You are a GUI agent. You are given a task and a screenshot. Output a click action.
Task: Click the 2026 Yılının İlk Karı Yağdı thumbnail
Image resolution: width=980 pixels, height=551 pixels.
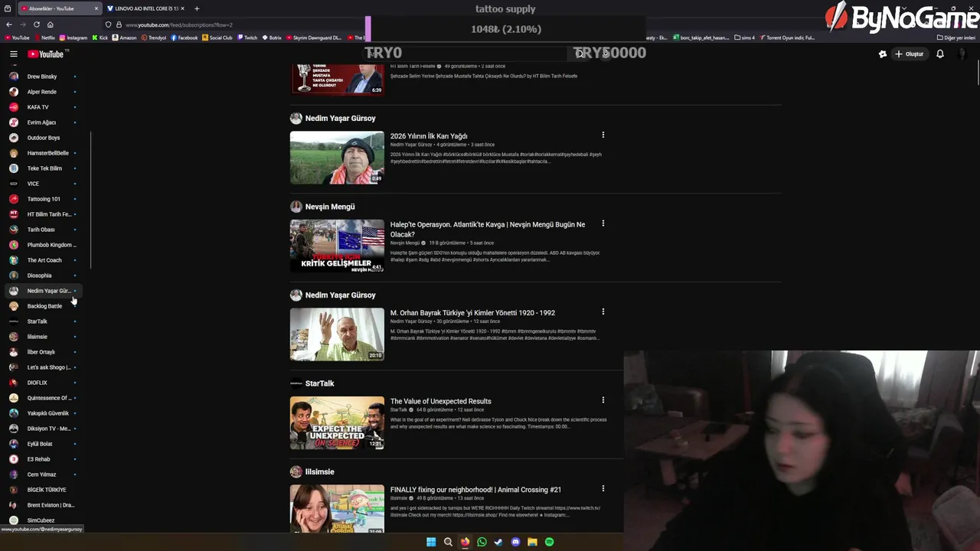coord(337,158)
